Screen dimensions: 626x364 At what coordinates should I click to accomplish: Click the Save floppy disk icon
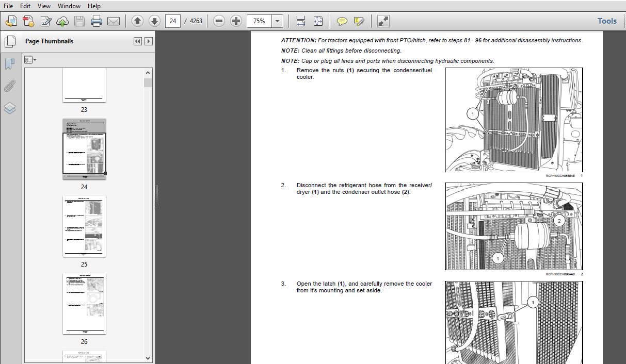pos(79,21)
